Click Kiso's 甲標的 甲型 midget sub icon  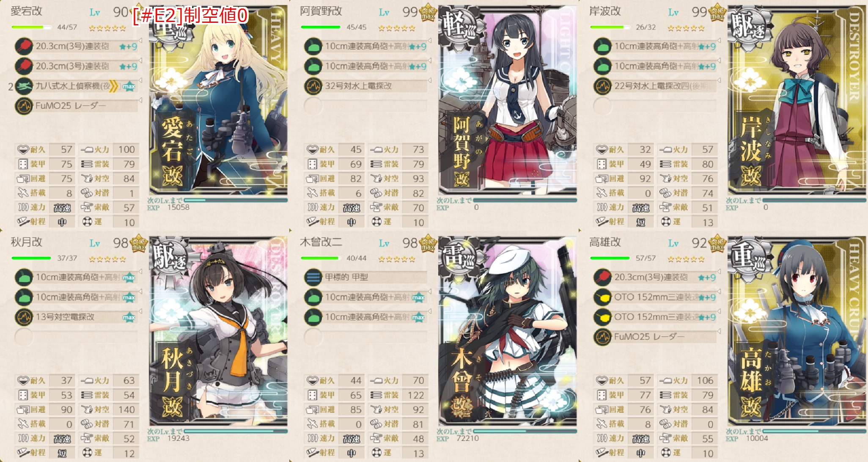pyautogui.click(x=313, y=278)
